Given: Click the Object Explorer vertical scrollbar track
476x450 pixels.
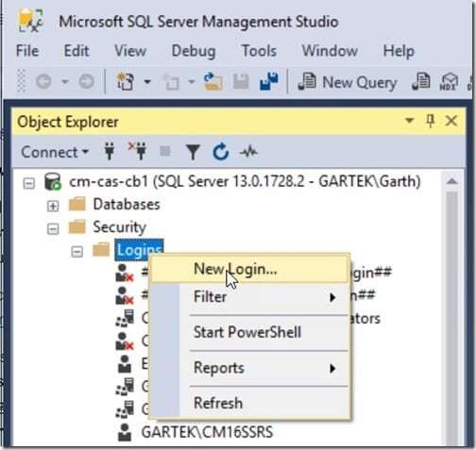Looking at the screenshot, I should (452, 318).
